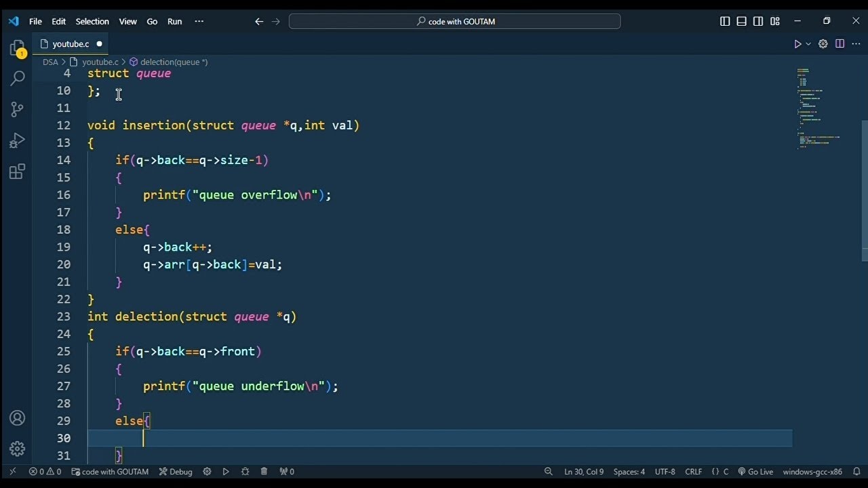This screenshot has height=488, width=868.
Task: Open Customize Layout icon
Action: (775, 22)
